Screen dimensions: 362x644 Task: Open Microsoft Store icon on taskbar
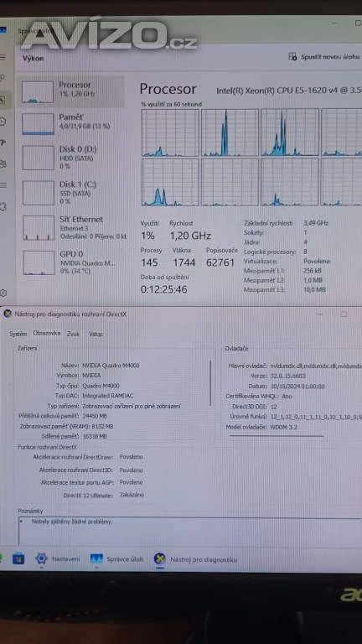18,558
